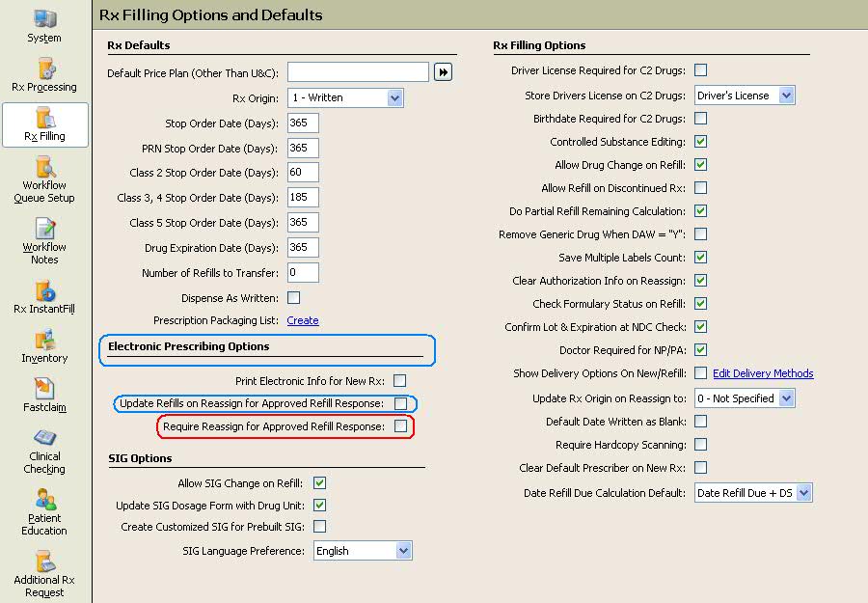Image resolution: width=868 pixels, height=603 pixels.
Task: Click the Create prescription packaging list link
Action: point(303,320)
